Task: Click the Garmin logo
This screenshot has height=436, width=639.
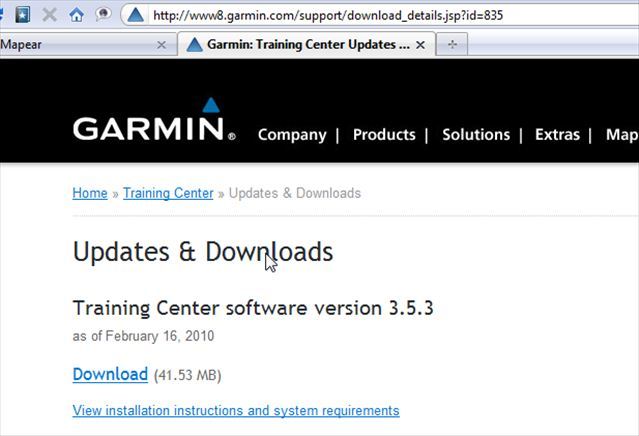Action: [x=154, y=119]
